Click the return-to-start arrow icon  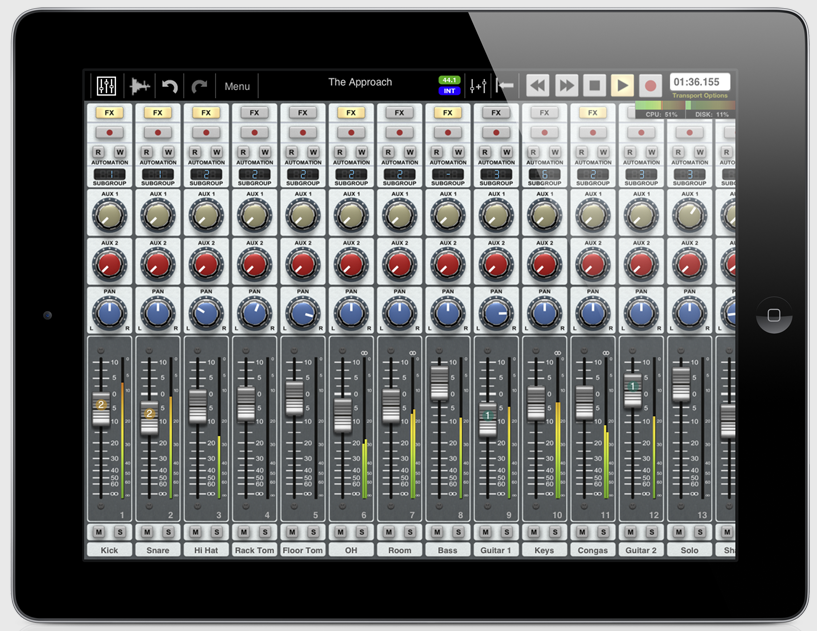click(504, 85)
